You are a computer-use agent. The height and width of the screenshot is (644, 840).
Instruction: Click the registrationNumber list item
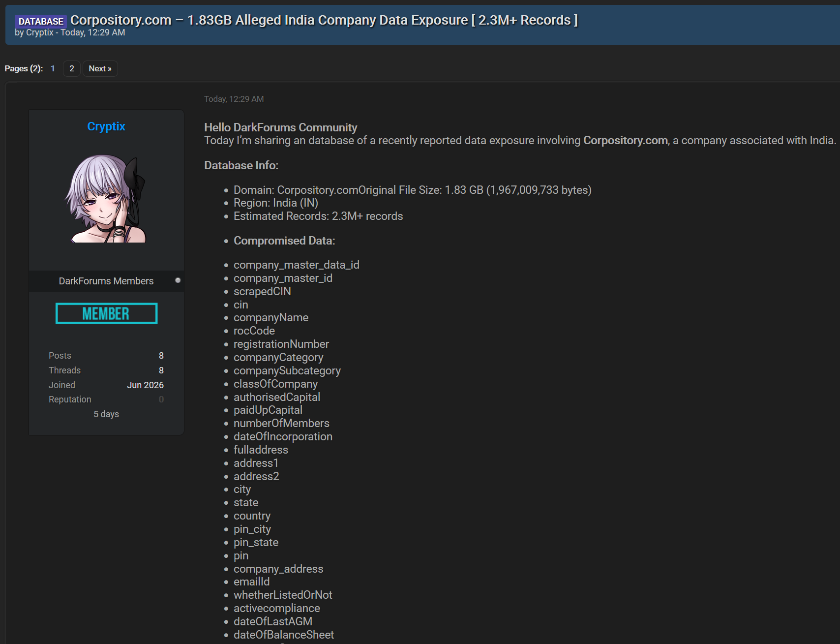pos(281,344)
